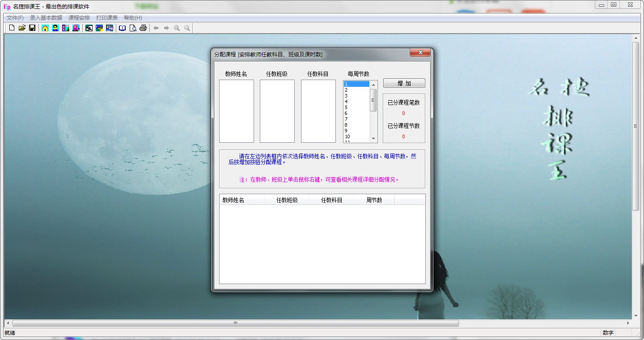Open the 帮助(H) menu
Image resolution: width=644 pixels, height=340 pixels.
coord(132,17)
